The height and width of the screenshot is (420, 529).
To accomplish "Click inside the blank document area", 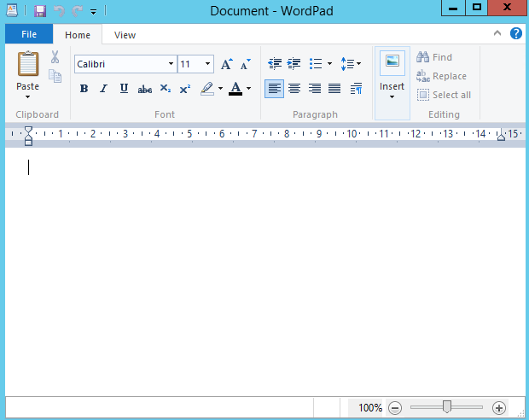I will 264,271.
